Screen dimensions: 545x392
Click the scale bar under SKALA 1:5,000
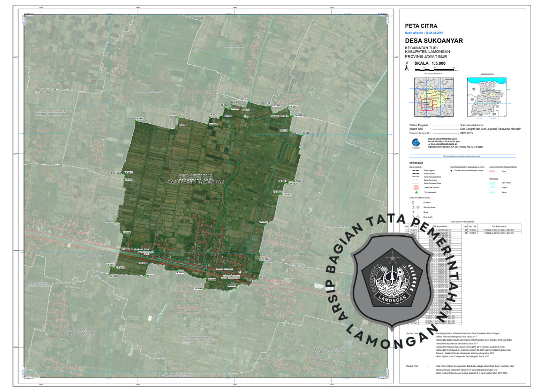click(434, 70)
